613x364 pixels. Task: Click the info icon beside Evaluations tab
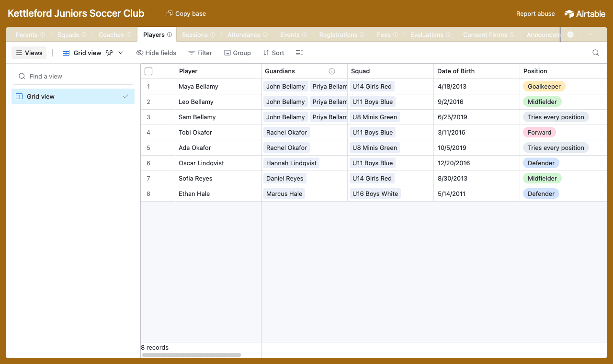[x=448, y=35]
